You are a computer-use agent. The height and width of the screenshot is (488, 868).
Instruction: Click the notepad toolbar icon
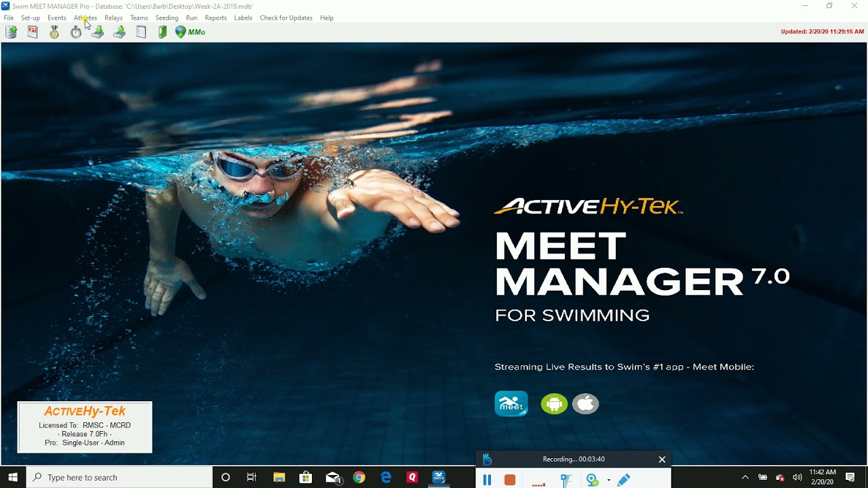pyautogui.click(x=141, y=32)
